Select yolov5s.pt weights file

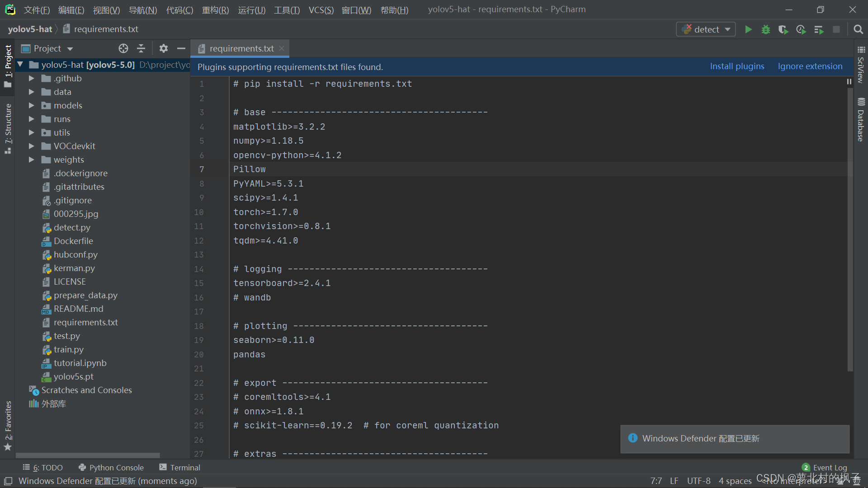pyautogui.click(x=73, y=376)
